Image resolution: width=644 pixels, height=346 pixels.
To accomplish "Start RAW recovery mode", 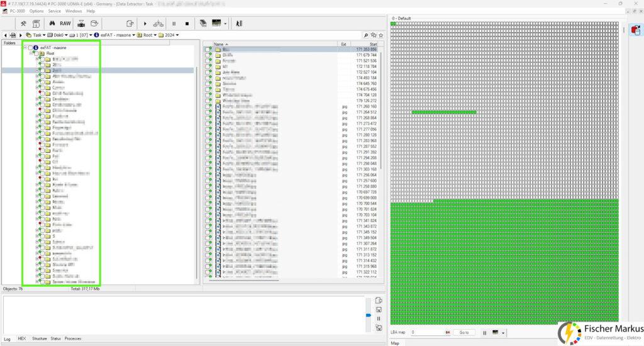I will (65, 23).
